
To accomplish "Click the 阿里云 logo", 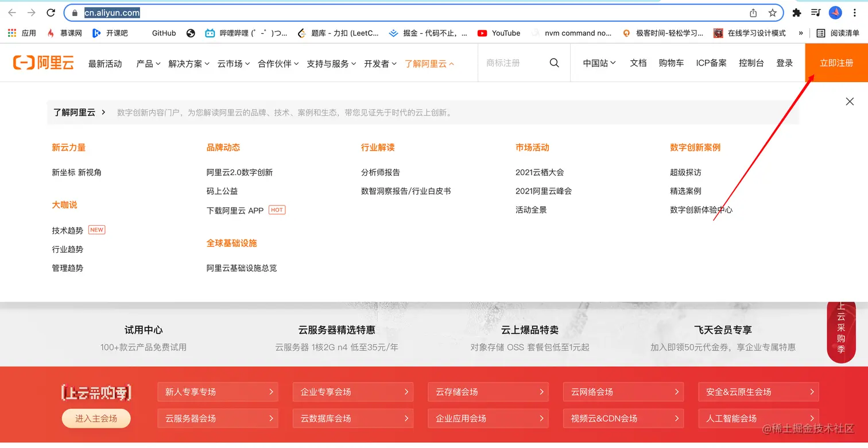I will coord(44,63).
